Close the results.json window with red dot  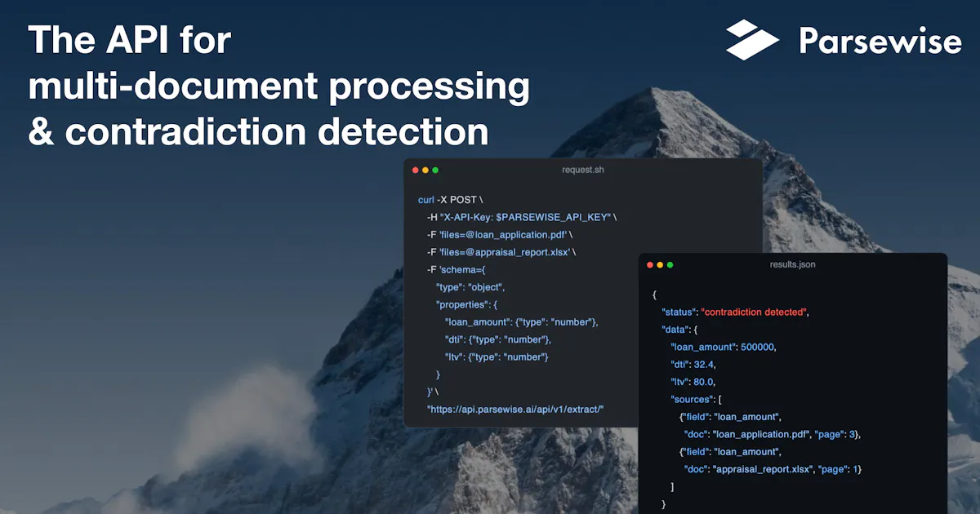pos(651,264)
